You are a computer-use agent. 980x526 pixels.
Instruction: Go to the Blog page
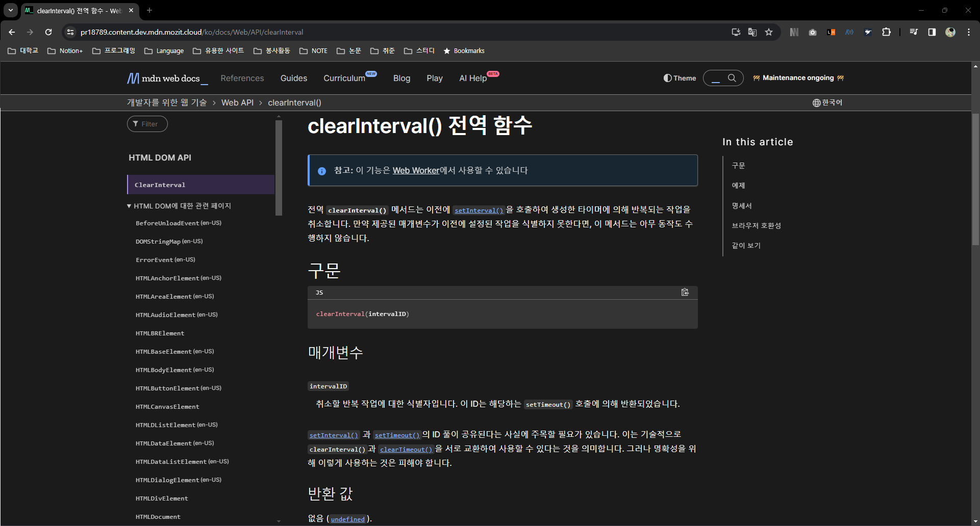pos(401,78)
